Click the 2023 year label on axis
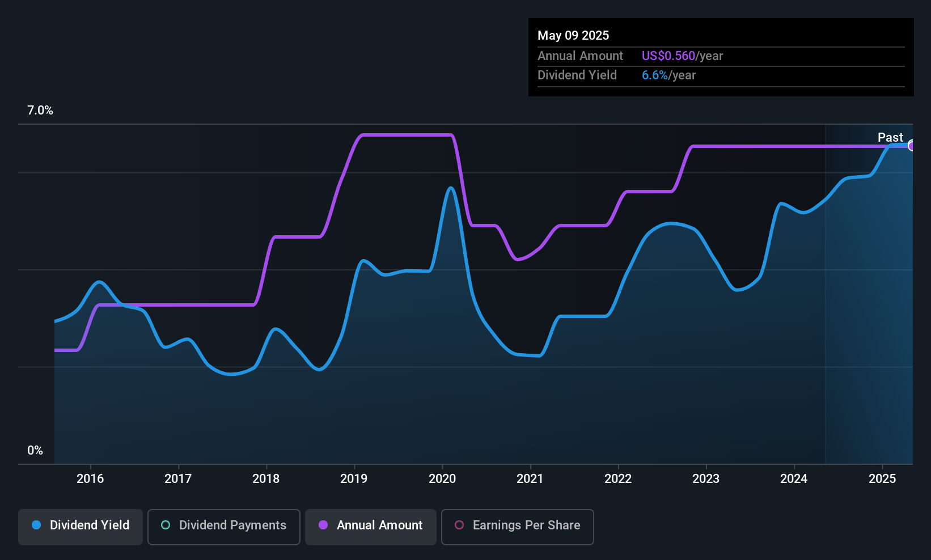The height and width of the screenshot is (560, 931). pos(706,479)
